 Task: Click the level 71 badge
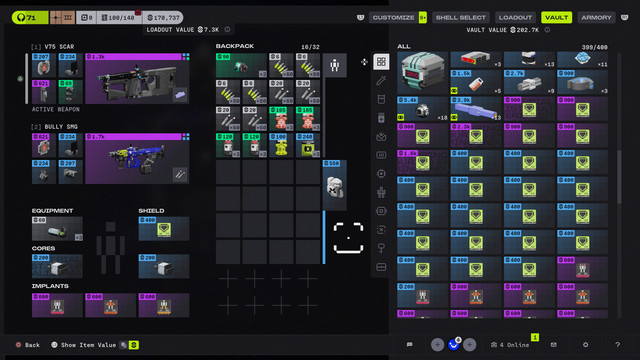pos(30,18)
